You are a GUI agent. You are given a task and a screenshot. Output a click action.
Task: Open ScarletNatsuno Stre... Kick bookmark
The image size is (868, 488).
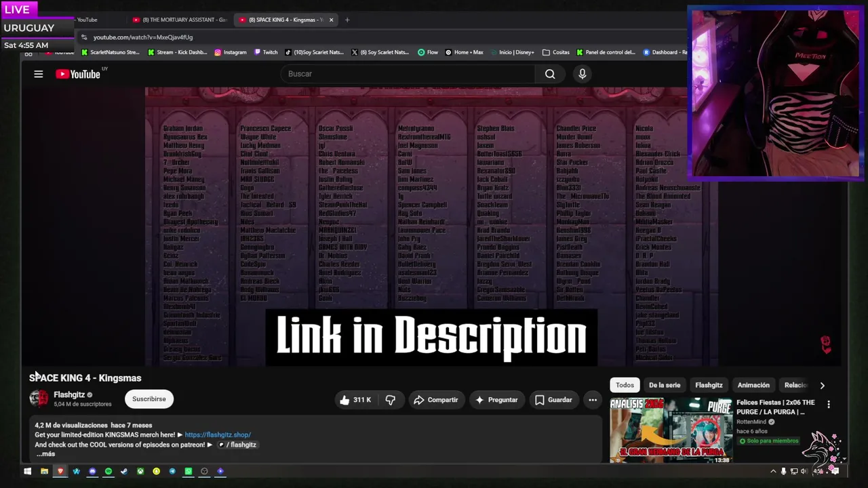(x=111, y=52)
